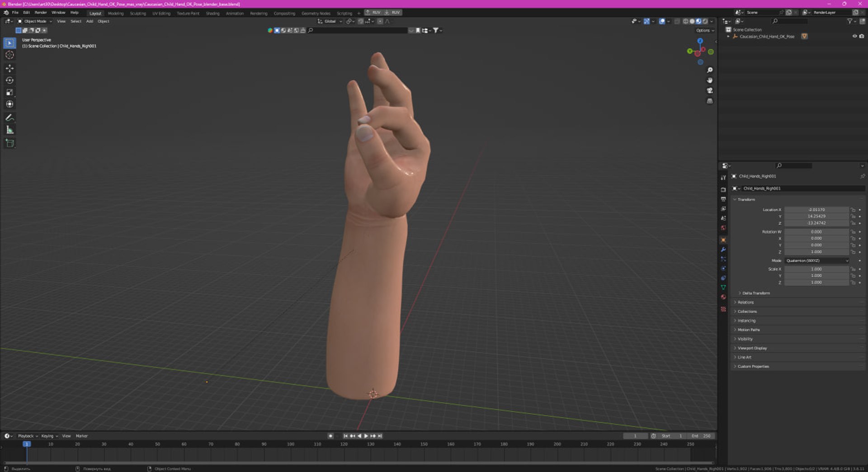Open the Modifiers wrench properties tab
Image resolution: width=868 pixels, height=472 pixels.
[723, 250]
